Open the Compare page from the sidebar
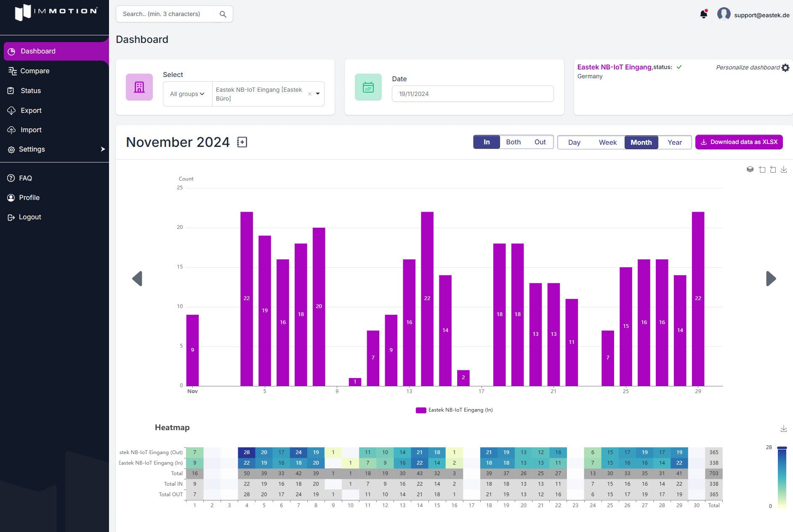This screenshot has height=532, width=793. [35, 71]
